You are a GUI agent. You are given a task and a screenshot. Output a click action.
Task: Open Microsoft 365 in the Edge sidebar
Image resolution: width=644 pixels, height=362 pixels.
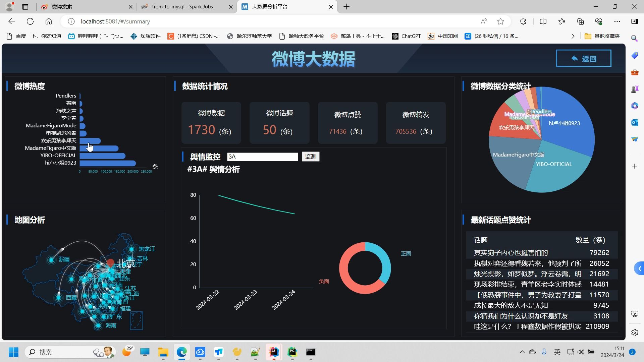pos(634,106)
